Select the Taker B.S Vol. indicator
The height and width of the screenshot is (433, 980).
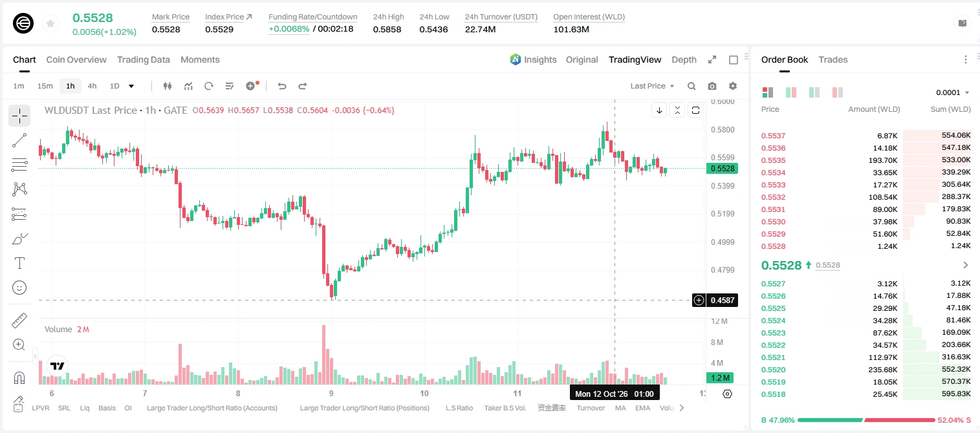(x=505, y=408)
